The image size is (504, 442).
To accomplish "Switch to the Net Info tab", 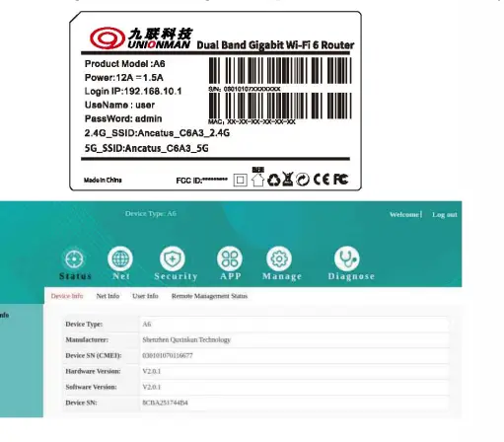I will (108, 296).
